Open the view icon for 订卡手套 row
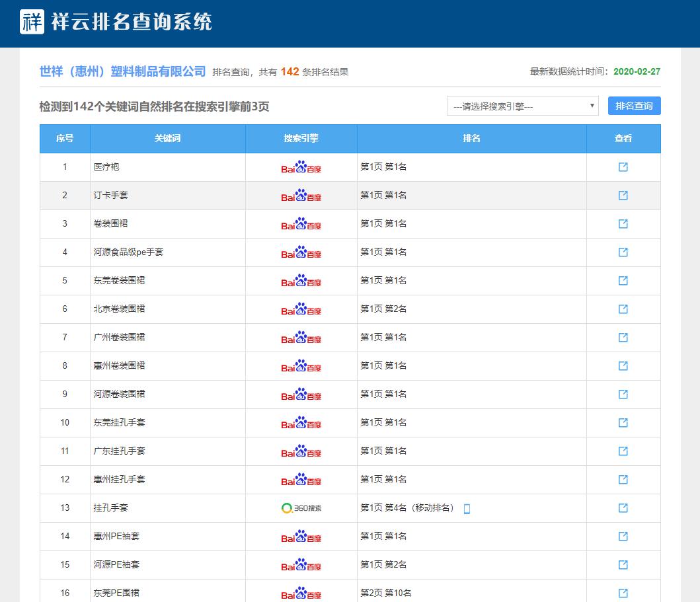700x602 pixels. tap(623, 196)
